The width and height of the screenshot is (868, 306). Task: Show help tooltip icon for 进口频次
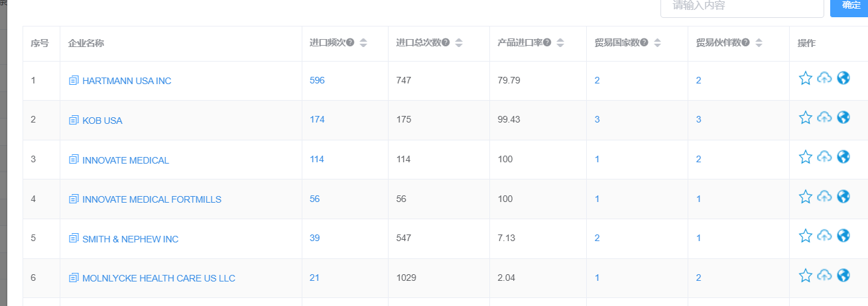(350, 42)
